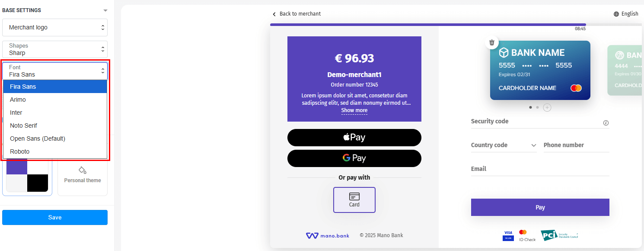Image resolution: width=644 pixels, height=251 pixels.
Task: Go to the second card carousel dot
Action: (x=537, y=107)
